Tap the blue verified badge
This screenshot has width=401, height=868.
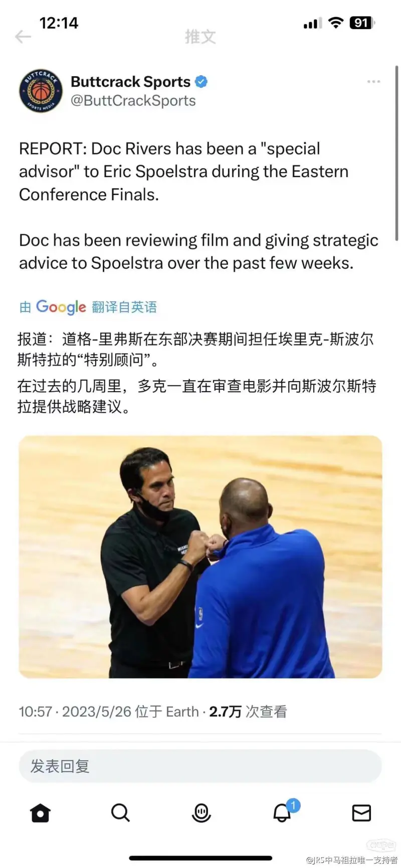pos(202,81)
